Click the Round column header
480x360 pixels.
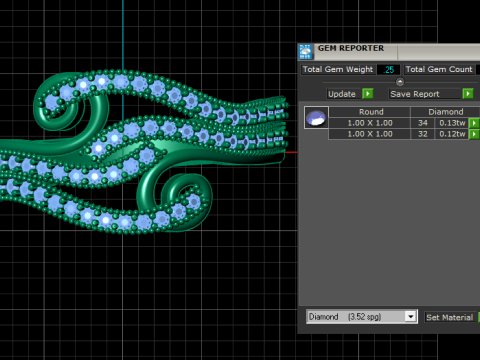click(x=369, y=112)
